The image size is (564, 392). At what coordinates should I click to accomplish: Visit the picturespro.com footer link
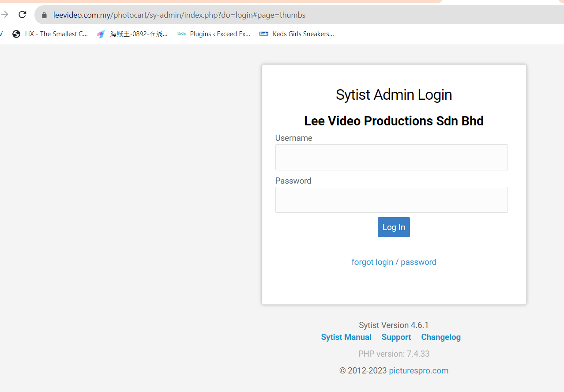coord(418,370)
